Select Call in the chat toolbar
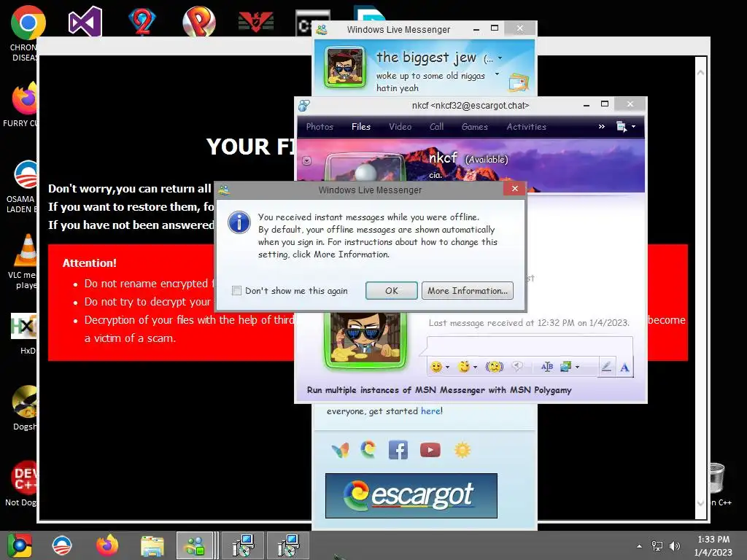The height and width of the screenshot is (560, 747). pyautogui.click(x=436, y=127)
